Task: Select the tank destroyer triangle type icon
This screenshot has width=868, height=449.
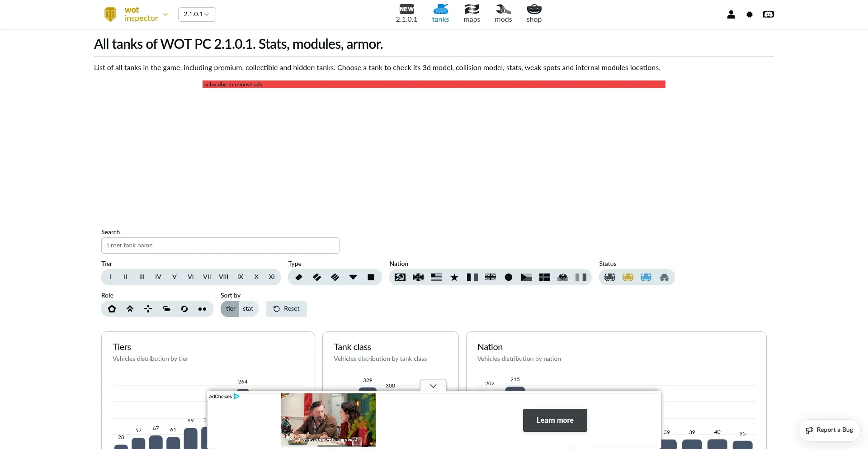Action: tap(353, 277)
